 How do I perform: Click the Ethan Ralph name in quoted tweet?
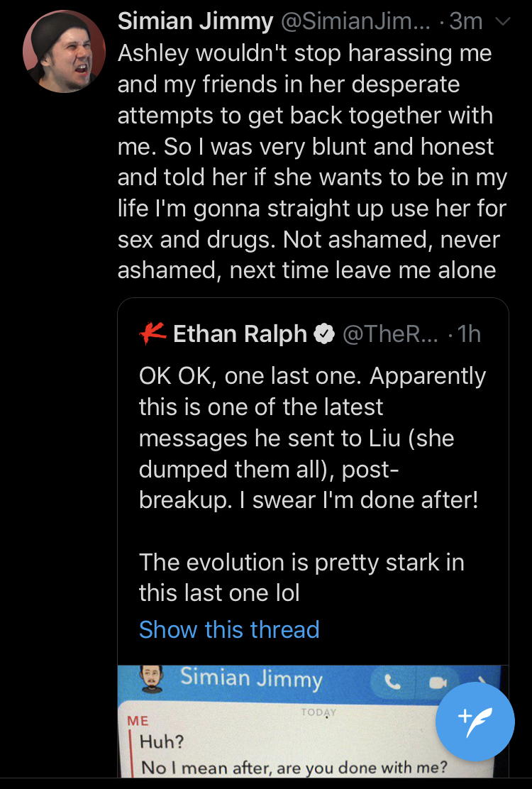[240, 334]
